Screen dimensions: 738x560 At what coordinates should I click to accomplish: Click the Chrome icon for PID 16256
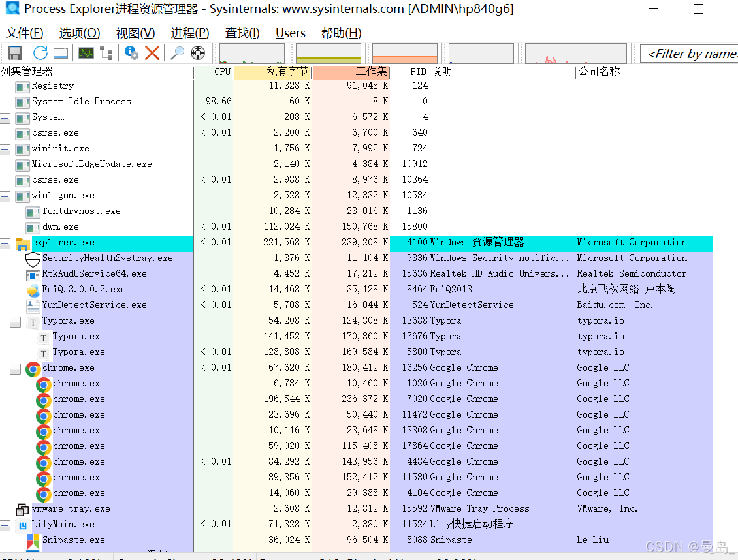coord(33,369)
